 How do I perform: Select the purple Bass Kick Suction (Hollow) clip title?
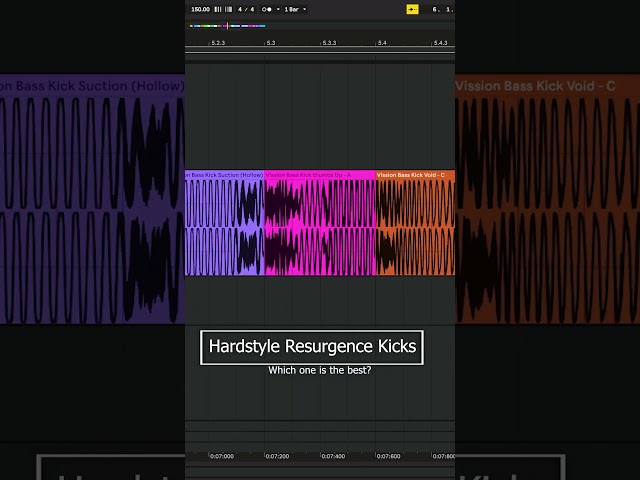click(x=224, y=175)
